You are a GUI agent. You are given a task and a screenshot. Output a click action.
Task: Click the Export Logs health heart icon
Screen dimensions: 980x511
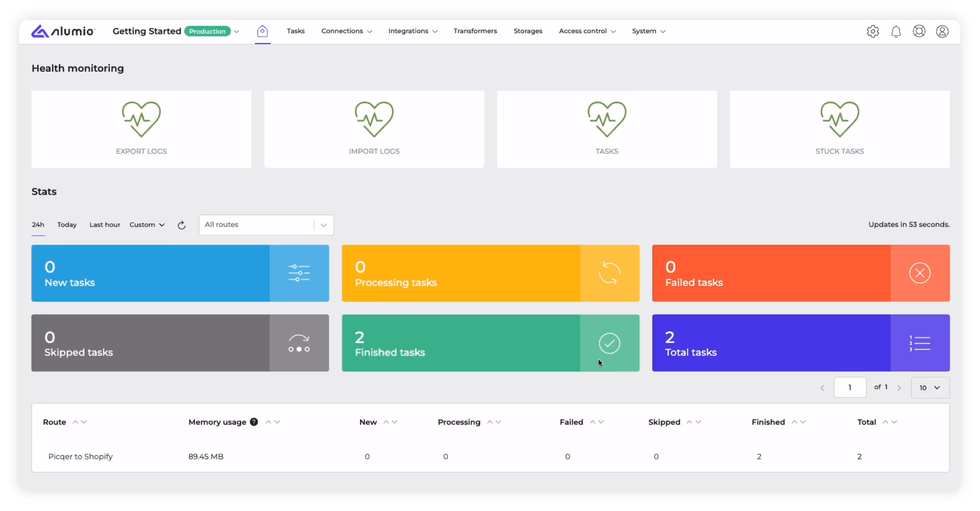(x=141, y=119)
